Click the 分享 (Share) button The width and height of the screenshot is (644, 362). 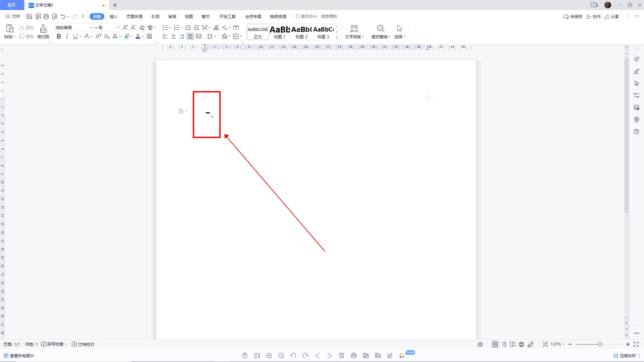(x=612, y=16)
